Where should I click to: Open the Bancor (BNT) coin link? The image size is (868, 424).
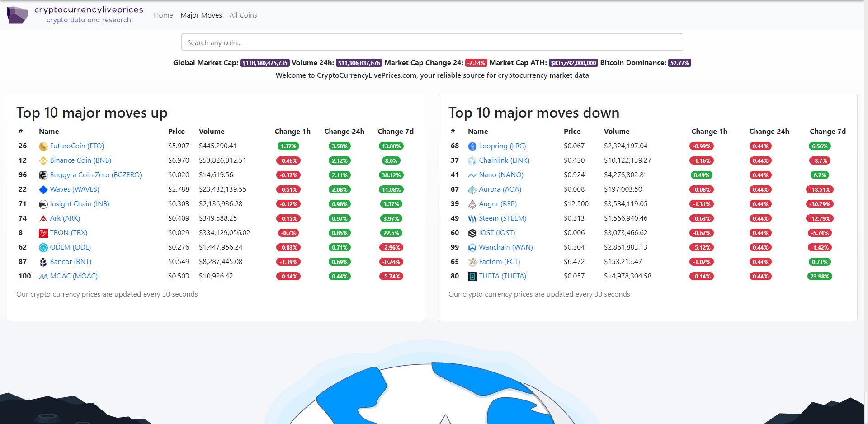[x=71, y=262]
